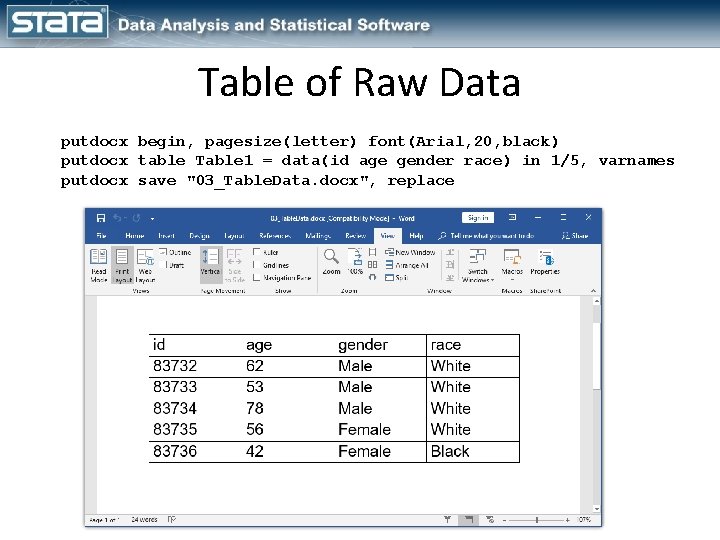Select the View ribbon tab
Image resolution: width=720 pixels, height=540 pixels.
click(388, 236)
